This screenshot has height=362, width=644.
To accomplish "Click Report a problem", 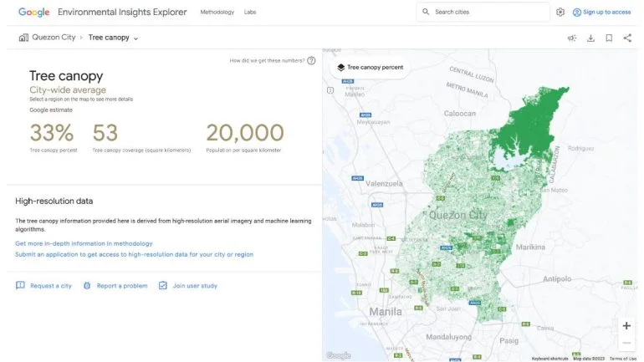I will [122, 286].
